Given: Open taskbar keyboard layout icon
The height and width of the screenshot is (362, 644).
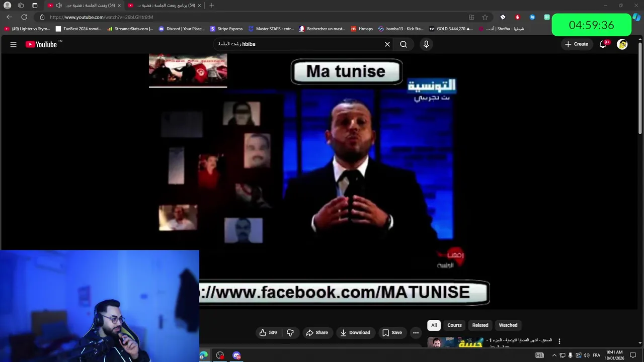Looking at the screenshot, I should point(539,355).
